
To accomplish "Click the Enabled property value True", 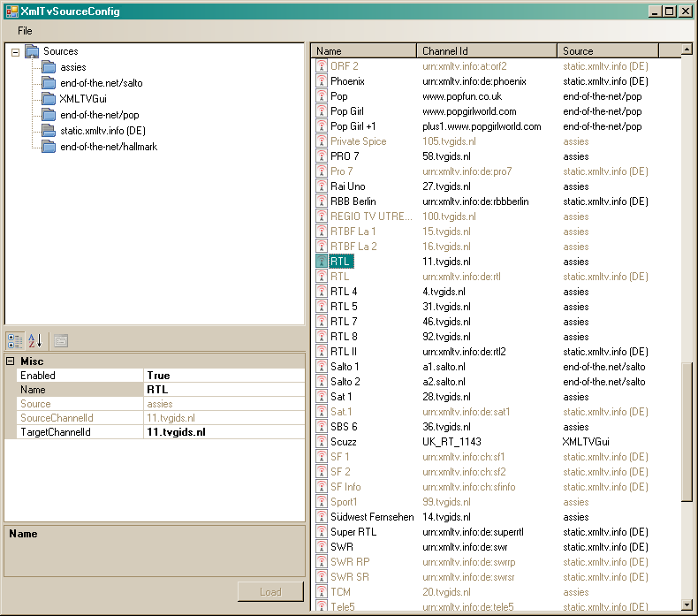I will [224, 376].
